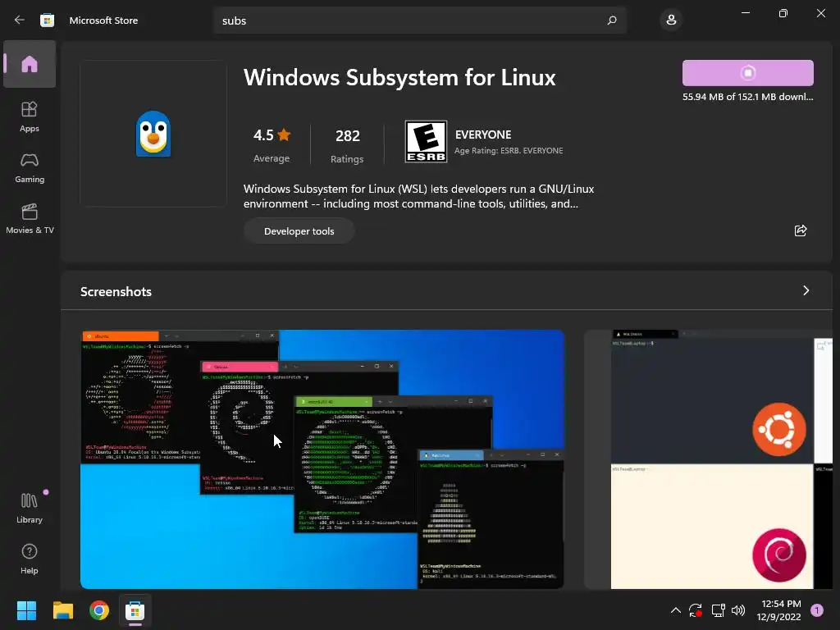Open the network display tray icon
The width and height of the screenshot is (840, 630).
click(718, 610)
